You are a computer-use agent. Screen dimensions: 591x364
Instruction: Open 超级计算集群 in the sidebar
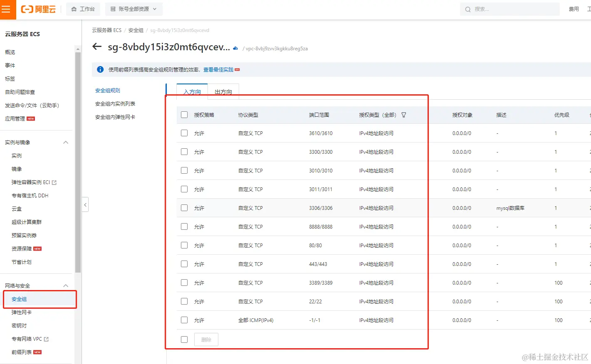pos(27,222)
